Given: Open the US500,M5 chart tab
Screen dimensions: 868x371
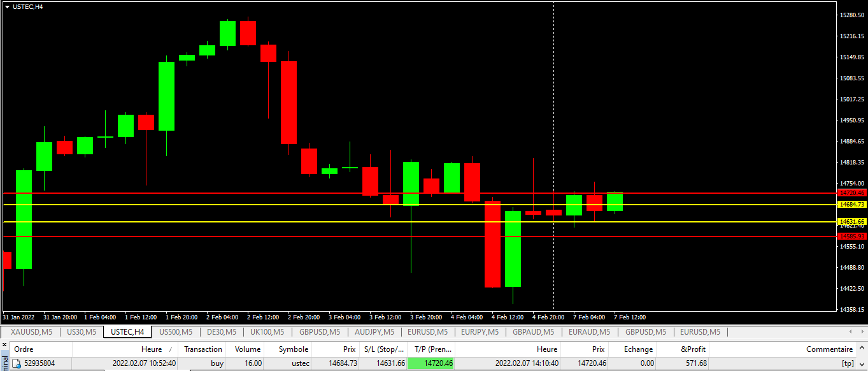Looking at the screenshot, I should pos(176,332).
